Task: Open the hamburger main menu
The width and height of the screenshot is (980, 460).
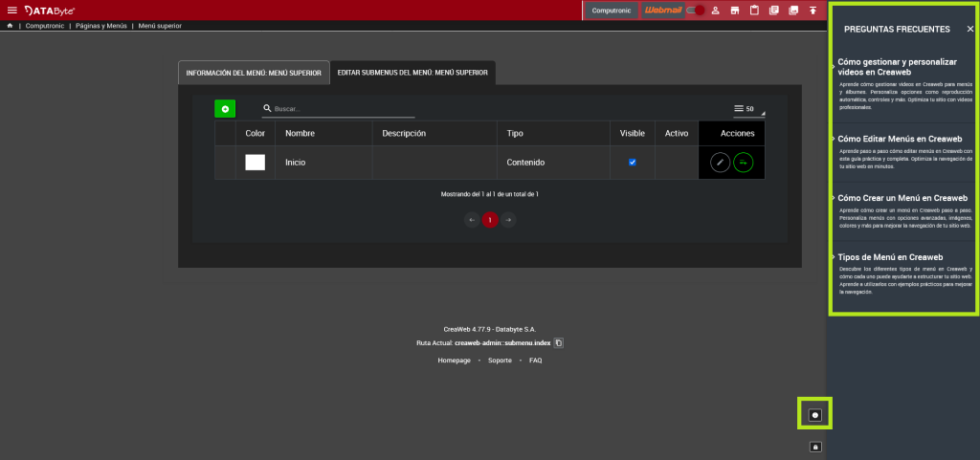Action: (12, 10)
